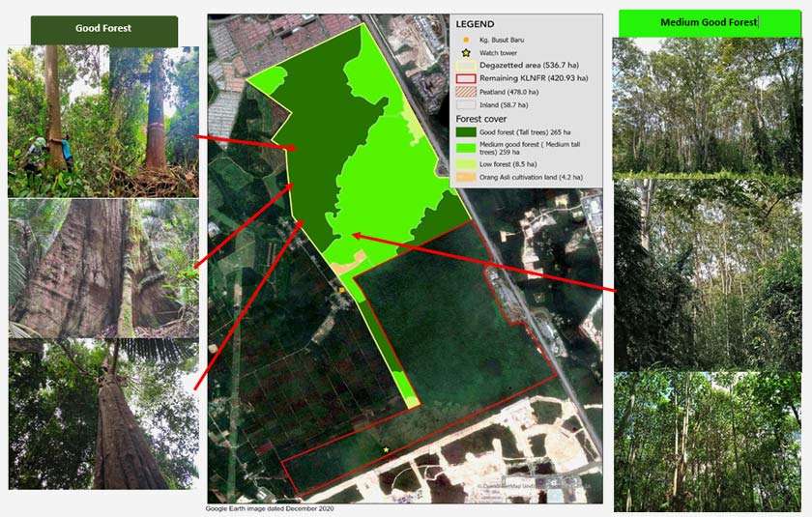Image resolution: width=812 pixels, height=517 pixels.
Task: Click the 'Medium good forest (Medium tall trees) 259 ha' text
Action: point(530,148)
